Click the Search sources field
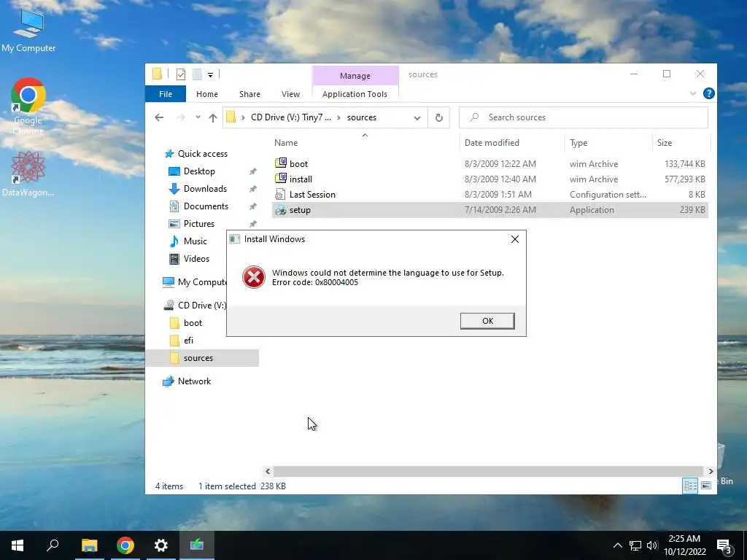The image size is (747, 560). point(583,117)
